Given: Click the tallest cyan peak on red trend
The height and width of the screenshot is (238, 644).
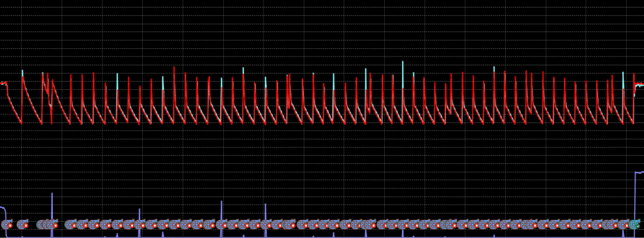Looking at the screenshot, I should 402,74.
